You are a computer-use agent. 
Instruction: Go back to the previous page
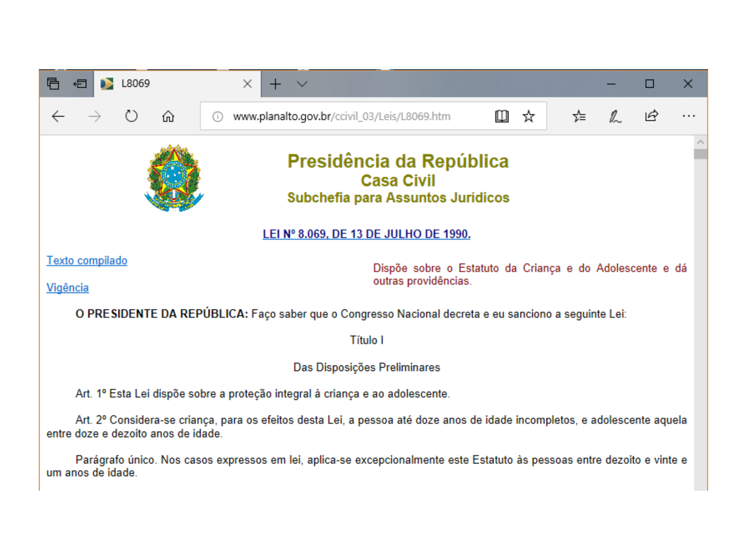pos(58,116)
